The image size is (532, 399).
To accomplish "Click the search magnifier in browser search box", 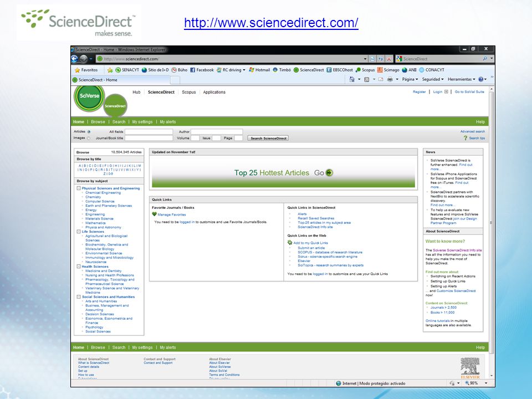I will point(485,59).
